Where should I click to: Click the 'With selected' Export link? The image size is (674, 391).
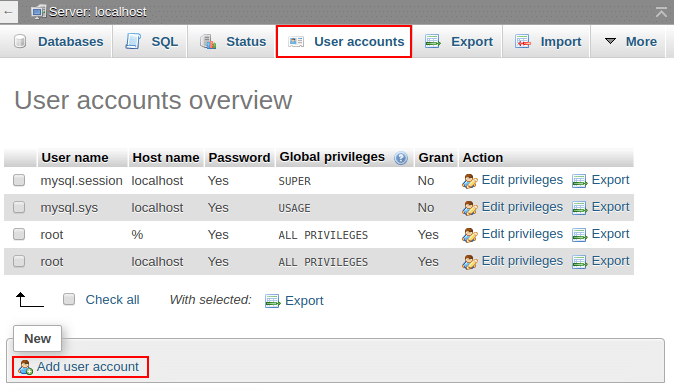(x=304, y=301)
